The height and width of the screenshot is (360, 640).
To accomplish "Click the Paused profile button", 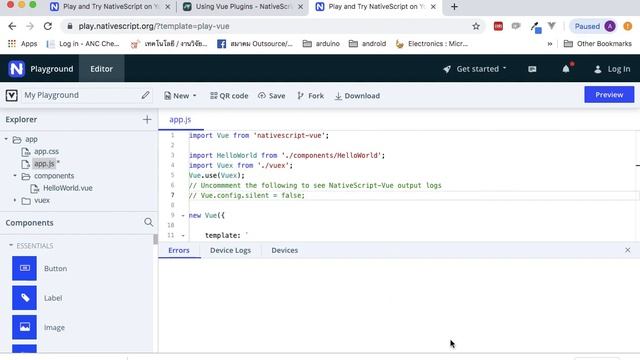I will (x=593, y=26).
